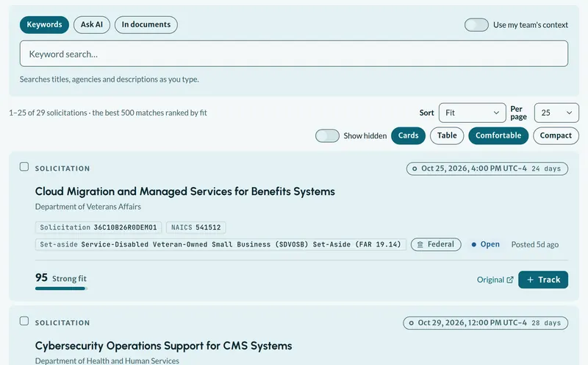This screenshot has height=365, width=588.
Task: Switch to Cards view
Action: coord(409,135)
